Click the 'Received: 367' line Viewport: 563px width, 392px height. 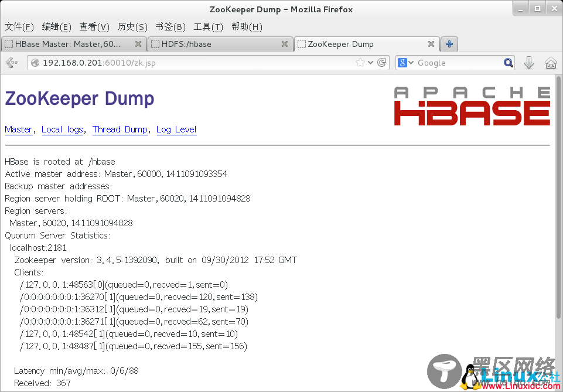[x=42, y=383]
